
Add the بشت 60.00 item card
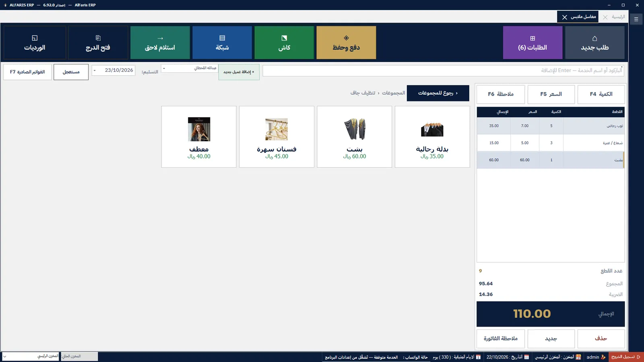(355, 137)
